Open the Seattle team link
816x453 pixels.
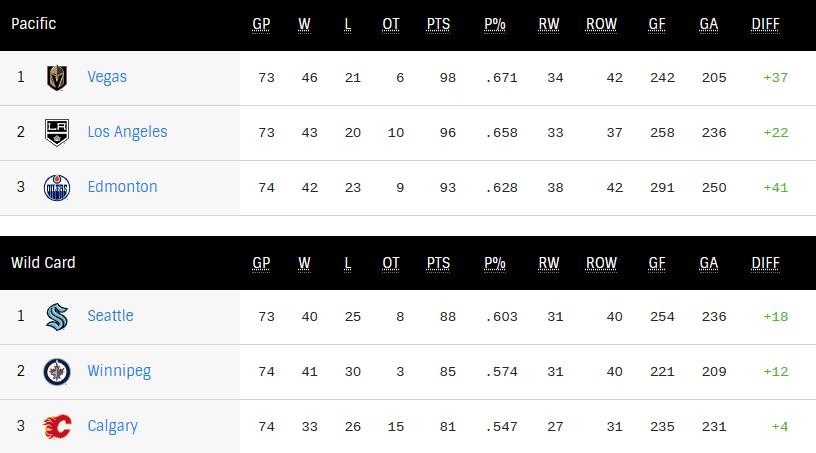[x=110, y=316]
